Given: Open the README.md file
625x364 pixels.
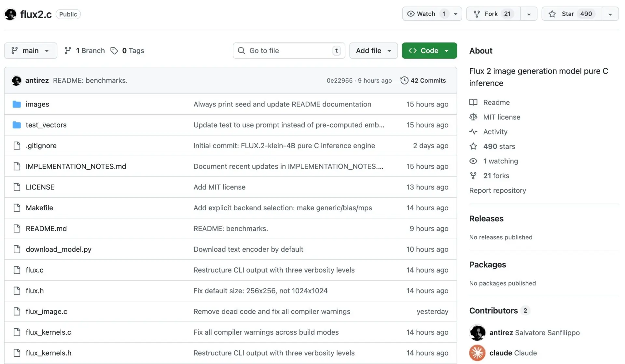Looking at the screenshot, I should coord(46,229).
